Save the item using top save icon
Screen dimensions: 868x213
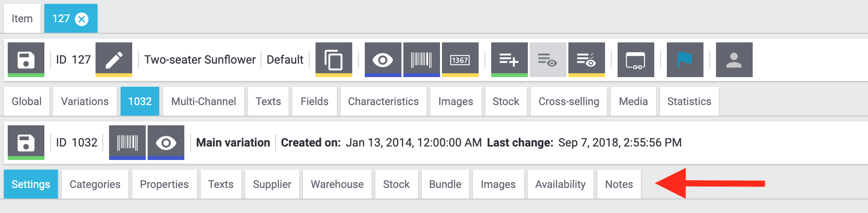[x=26, y=60]
